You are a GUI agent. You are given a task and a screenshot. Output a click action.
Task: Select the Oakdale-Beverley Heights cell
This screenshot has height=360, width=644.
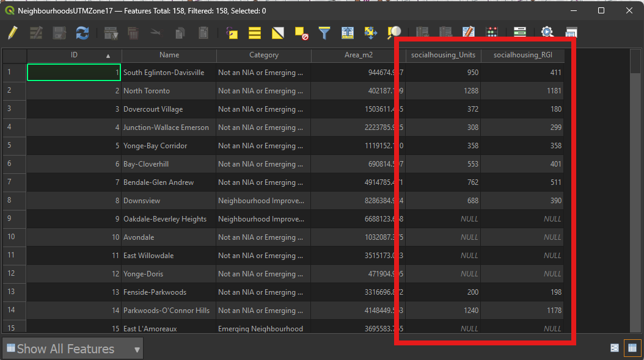(169, 219)
